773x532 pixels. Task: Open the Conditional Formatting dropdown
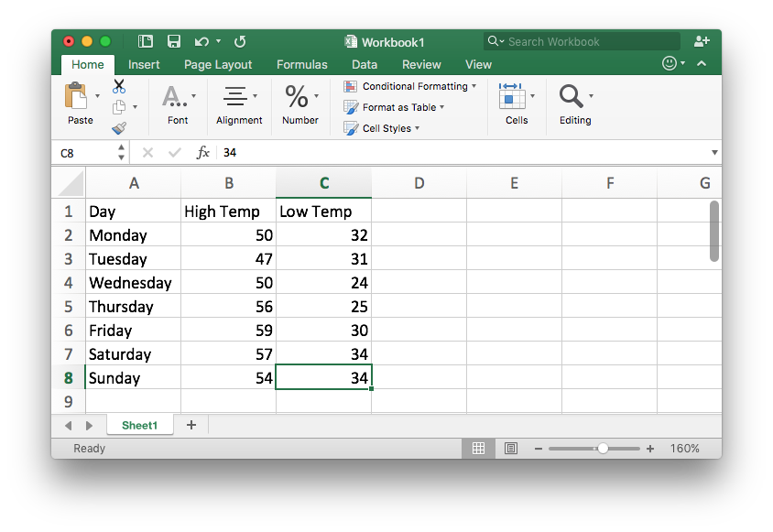(x=410, y=86)
